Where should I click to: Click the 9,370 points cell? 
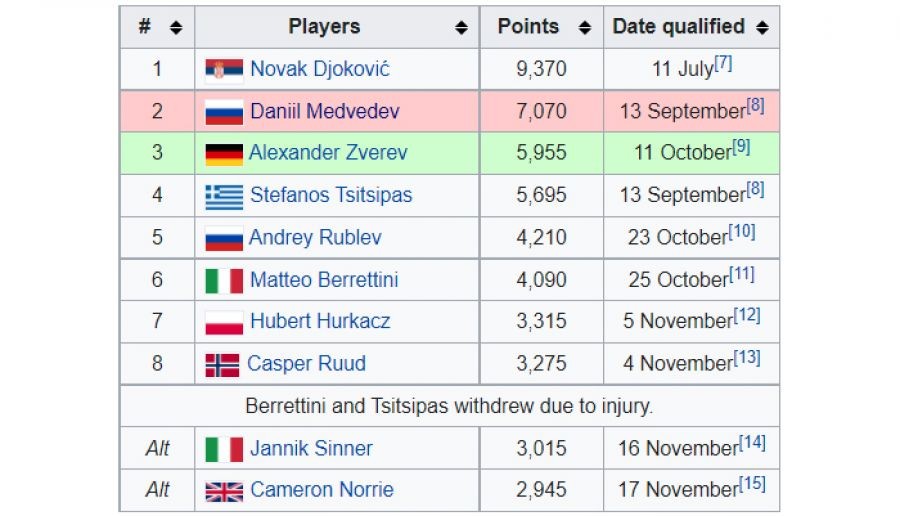click(541, 69)
